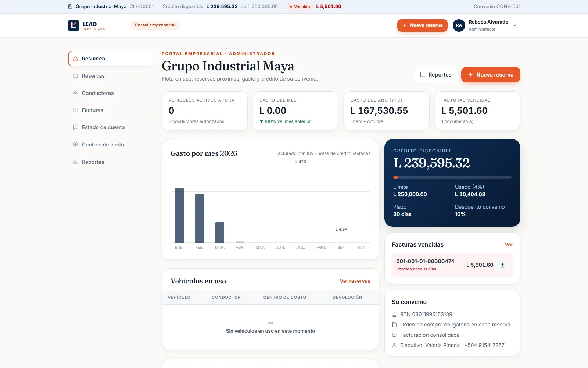
Task: Click the Portal empresarial badge
Action: 155,25
